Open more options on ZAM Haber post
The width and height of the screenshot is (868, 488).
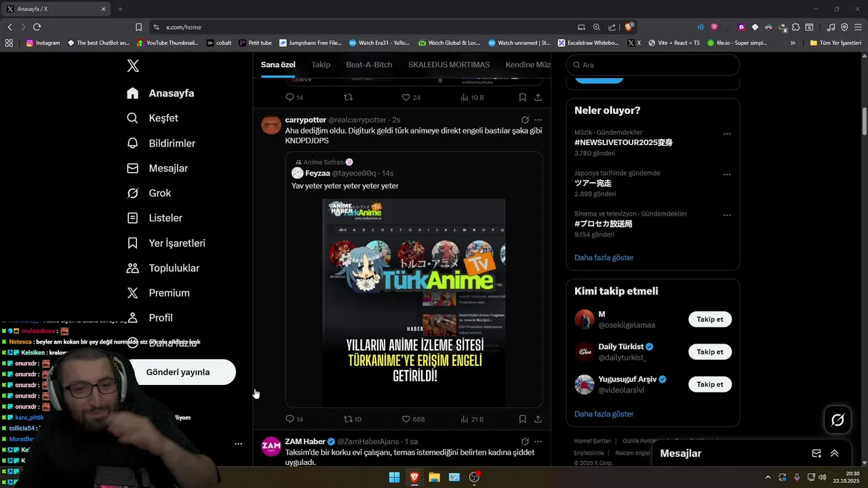(x=538, y=441)
